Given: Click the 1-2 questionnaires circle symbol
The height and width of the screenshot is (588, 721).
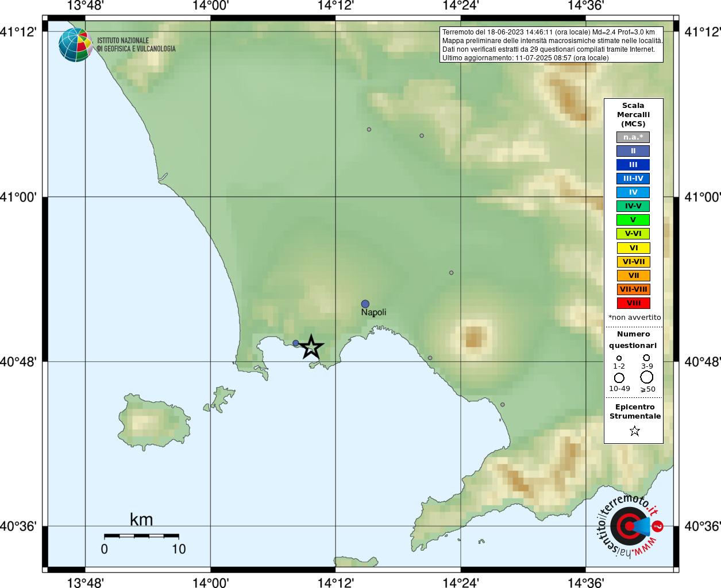Looking at the screenshot, I should (619, 358).
